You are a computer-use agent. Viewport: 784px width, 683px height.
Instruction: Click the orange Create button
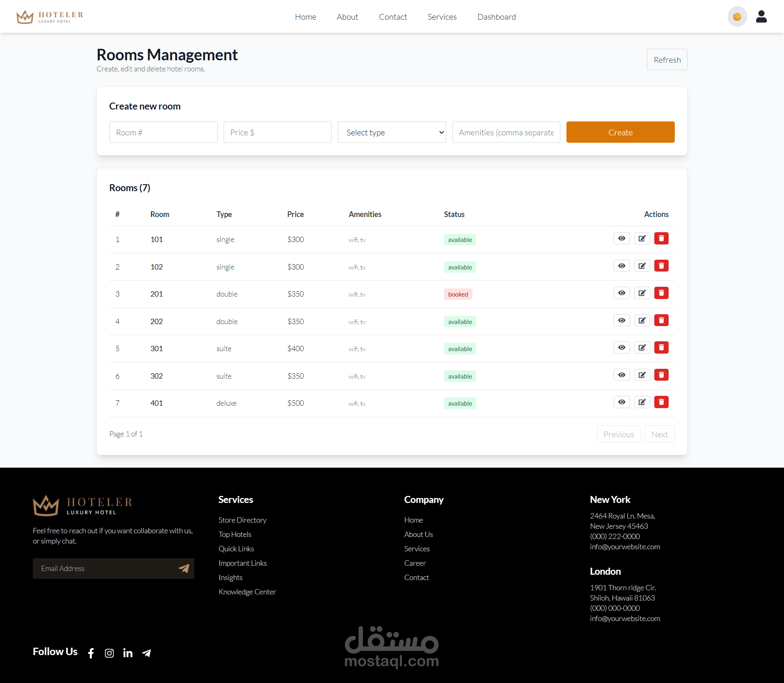pyautogui.click(x=620, y=132)
